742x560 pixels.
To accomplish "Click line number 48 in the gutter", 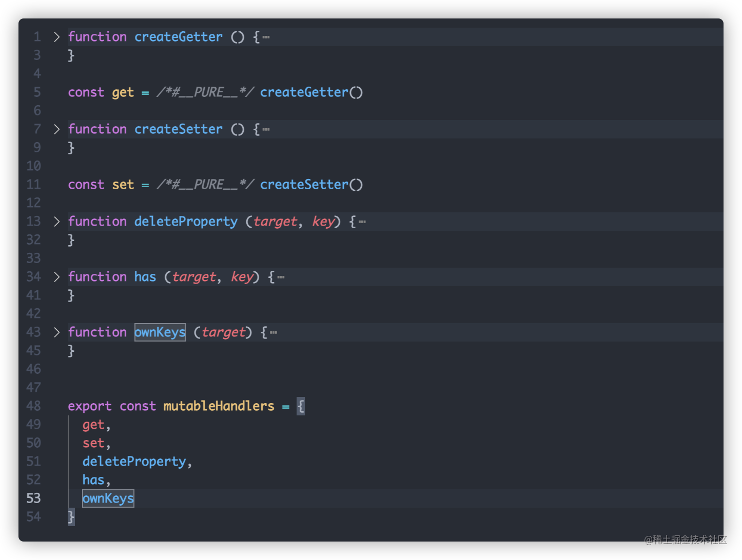I will click(x=33, y=406).
